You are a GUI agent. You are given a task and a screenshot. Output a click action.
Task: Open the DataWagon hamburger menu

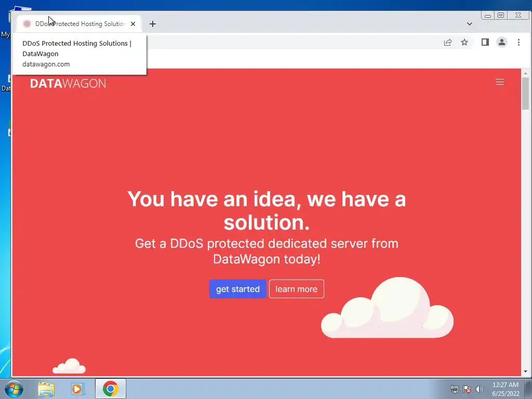[x=499, y=82]
